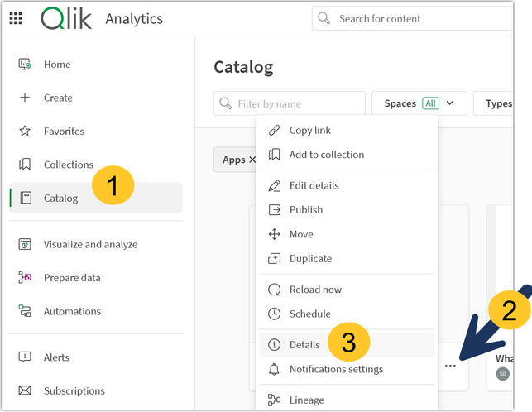Focus the Filter by name field
Screen dimensions: 532x412
click(290, 103)
